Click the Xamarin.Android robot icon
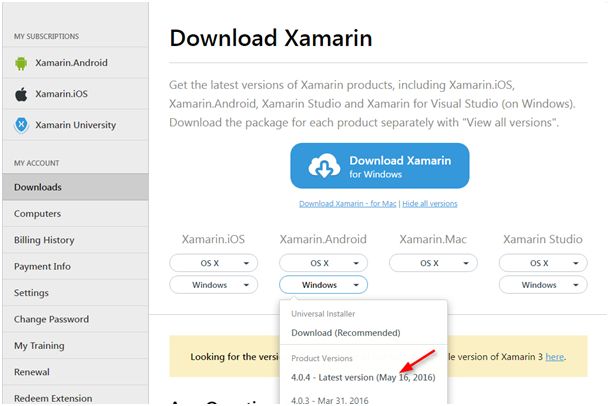This screenshot has height=406, width=609. click(x=21, y=63)
